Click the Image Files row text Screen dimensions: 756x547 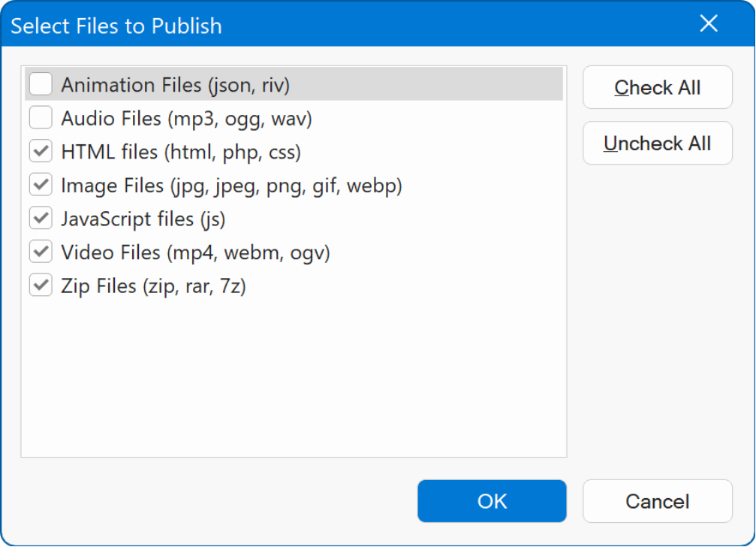231,186
